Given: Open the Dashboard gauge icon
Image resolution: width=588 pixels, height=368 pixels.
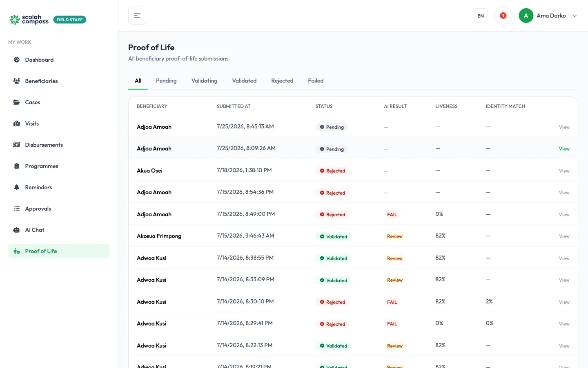Looking at the screenshot, I should point(17,60).
